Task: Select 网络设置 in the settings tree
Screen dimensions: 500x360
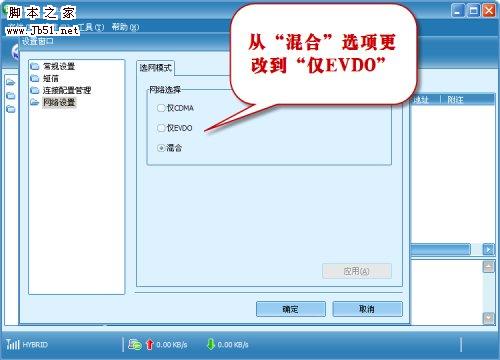Action: 59,102
